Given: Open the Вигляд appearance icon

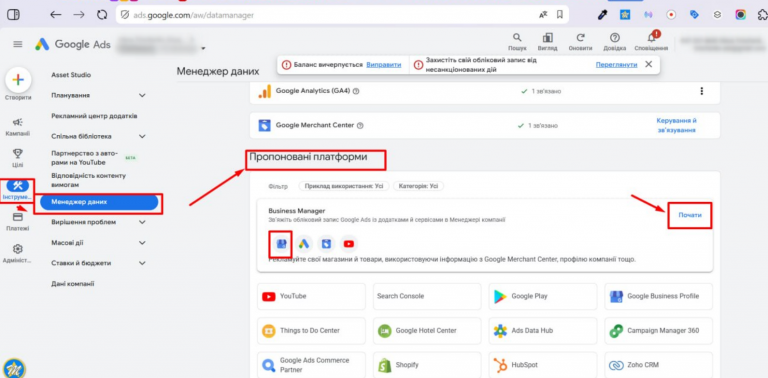Looking at the screenshot, I should pos(548,42).
